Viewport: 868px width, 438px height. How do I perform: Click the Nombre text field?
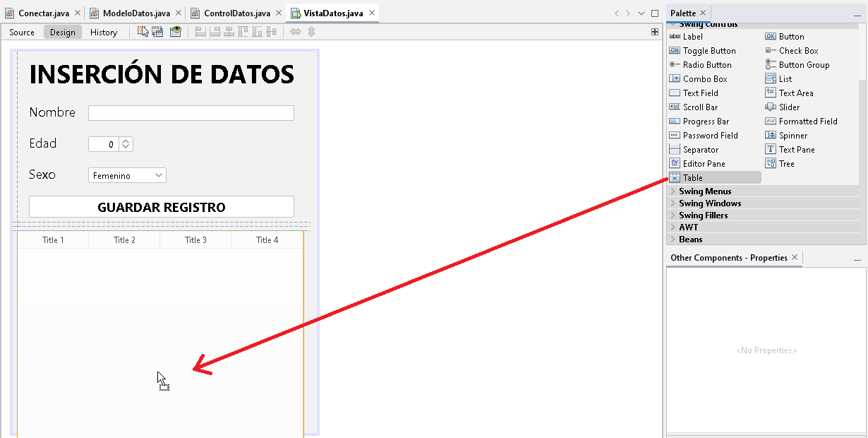click(x=191, y=113)
